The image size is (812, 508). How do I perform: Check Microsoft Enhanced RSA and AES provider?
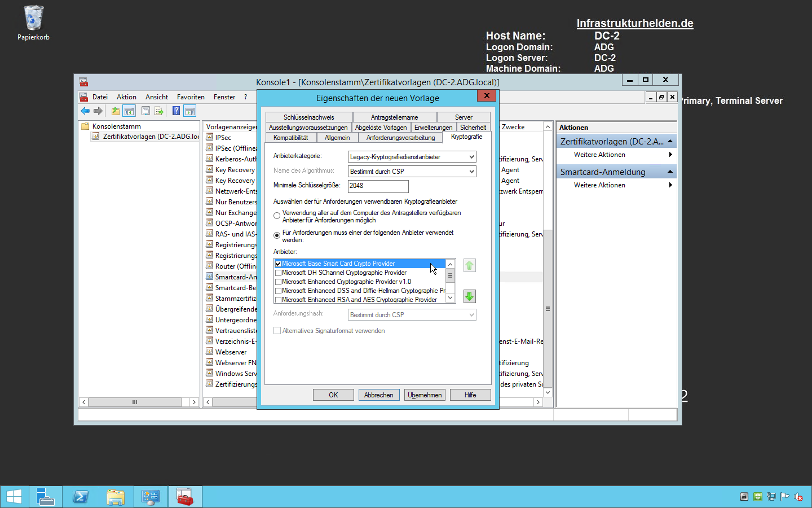[278, 300]
